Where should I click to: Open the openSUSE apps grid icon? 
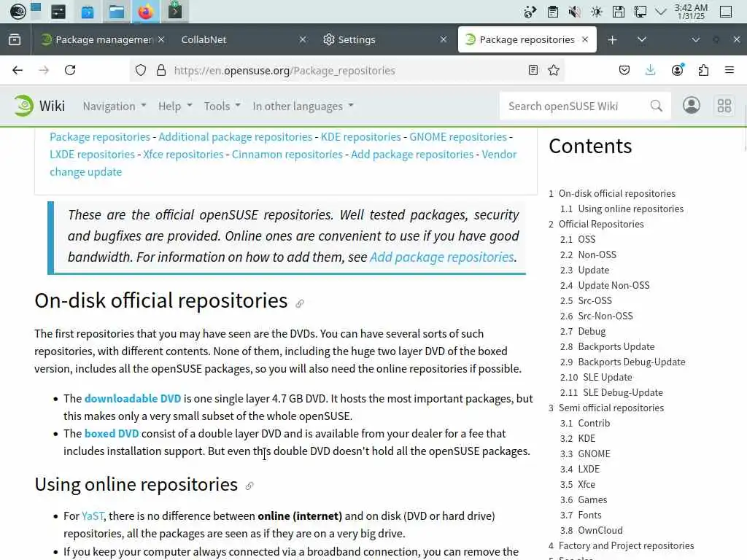724,106
